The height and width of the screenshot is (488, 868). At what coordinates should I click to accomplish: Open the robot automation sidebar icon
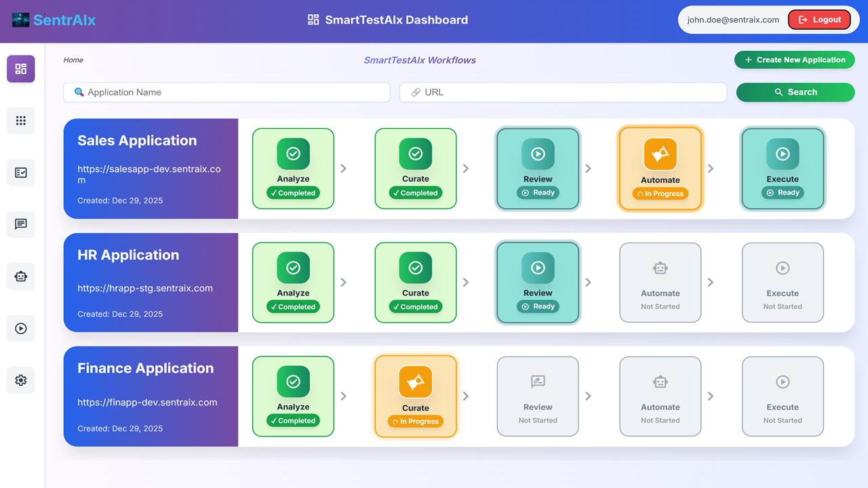click(21, 277)
